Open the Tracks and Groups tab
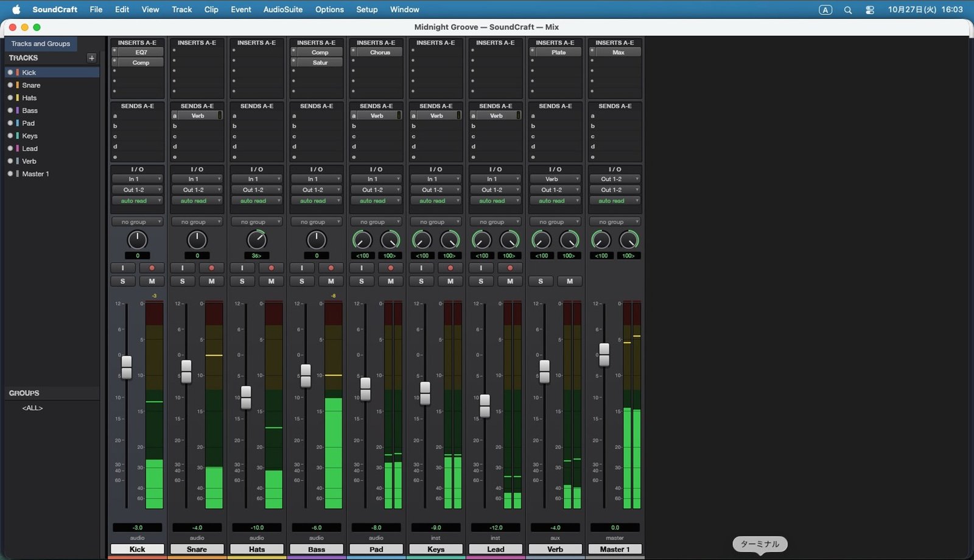974x560 pixels. [41, 44]
